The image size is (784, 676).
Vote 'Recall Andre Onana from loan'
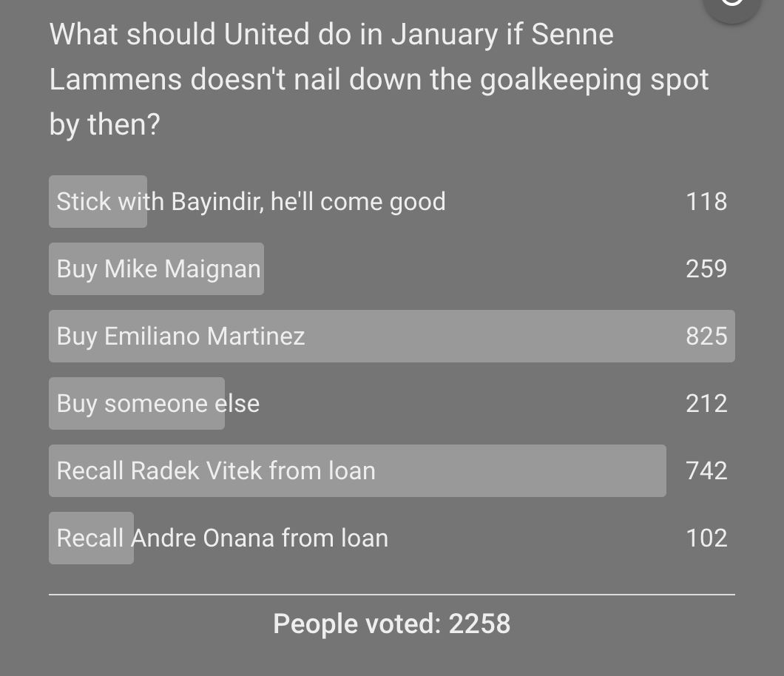[222, 538]
